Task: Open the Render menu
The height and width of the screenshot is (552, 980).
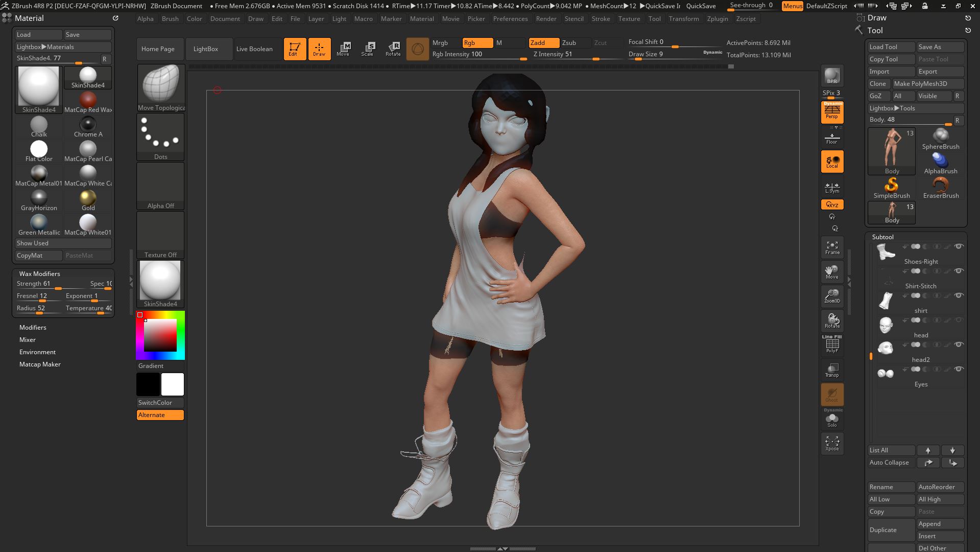Action: (x=546, y=19)
